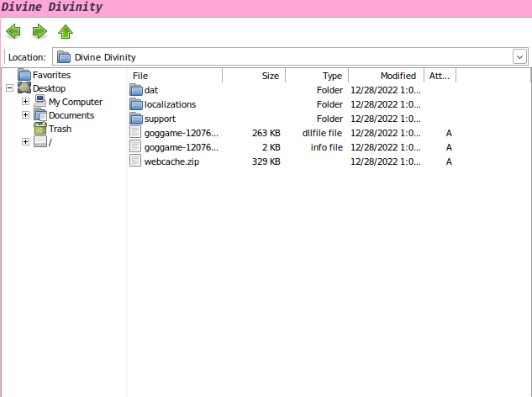
Task: Select Desktop in the tree
Action: (x=49, y=88)
